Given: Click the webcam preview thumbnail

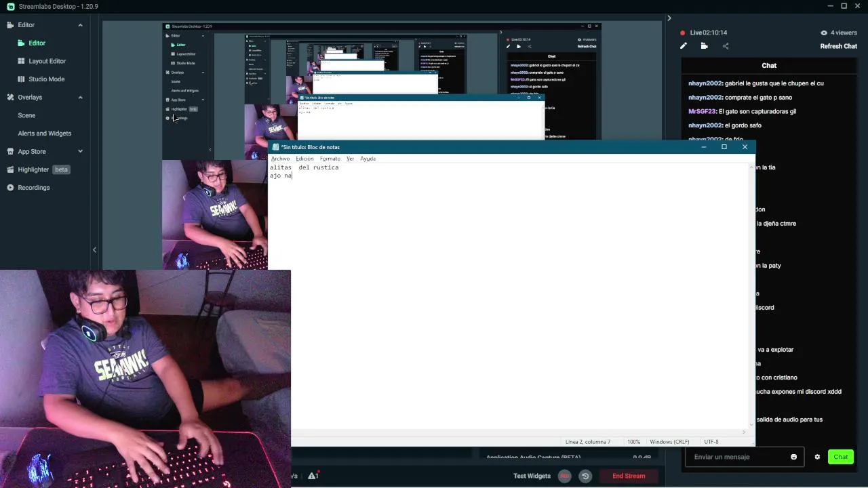Looking at the screenshot, I should [145, 378].
